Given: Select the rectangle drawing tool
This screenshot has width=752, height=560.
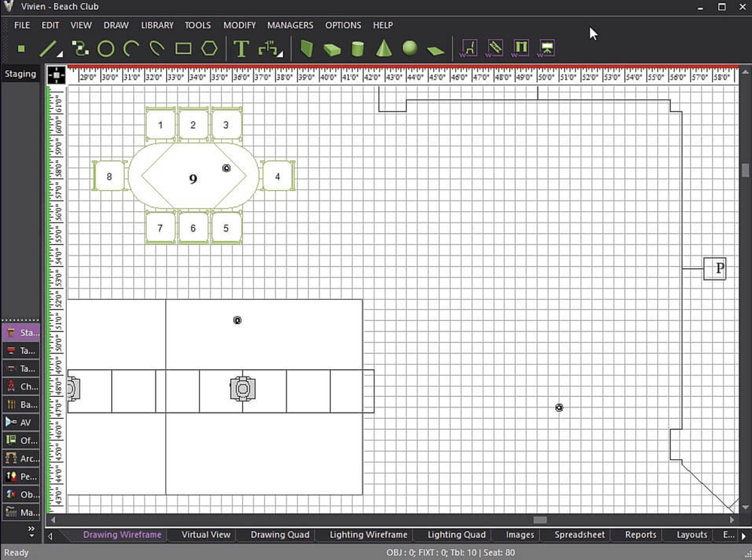Looking at the screenshot, I should click(182, 48).
